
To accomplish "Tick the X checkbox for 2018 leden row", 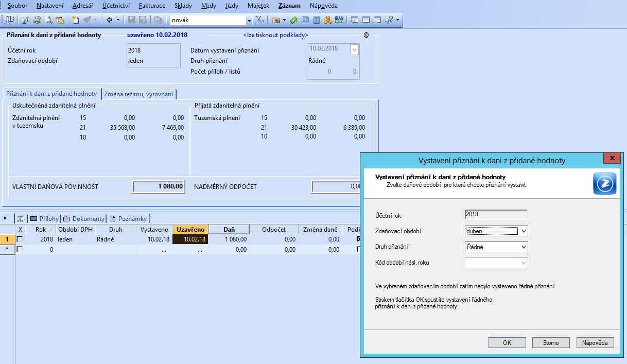I will tap(20, 239).
